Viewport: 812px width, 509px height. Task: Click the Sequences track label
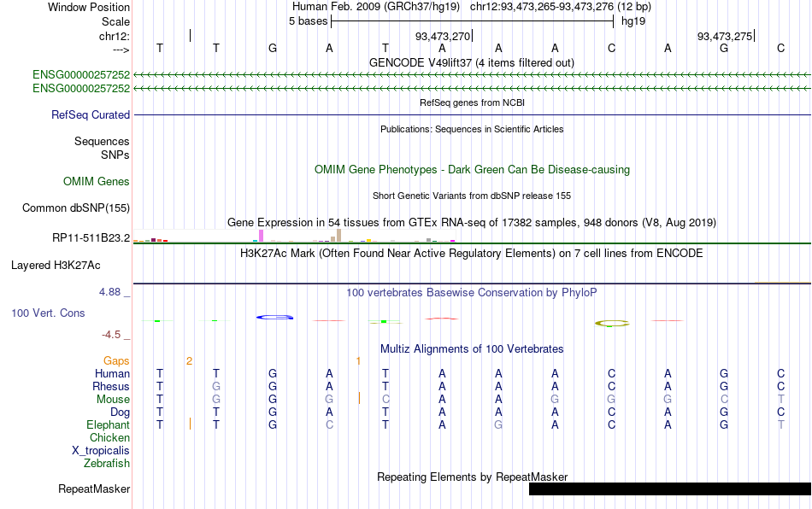click(x=102, y=141)
